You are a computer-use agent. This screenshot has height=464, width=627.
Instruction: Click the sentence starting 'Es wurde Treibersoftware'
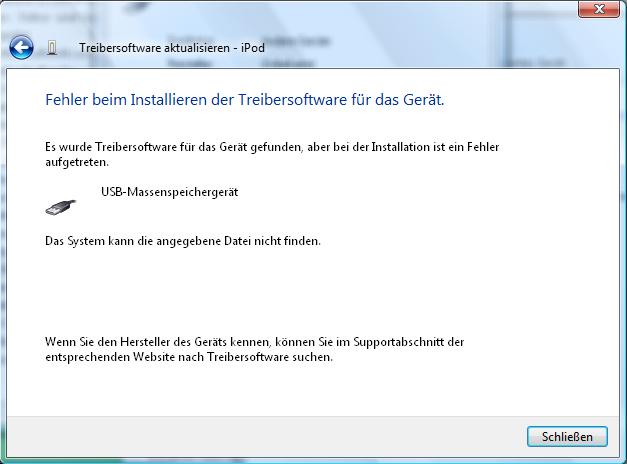point(272,154)
